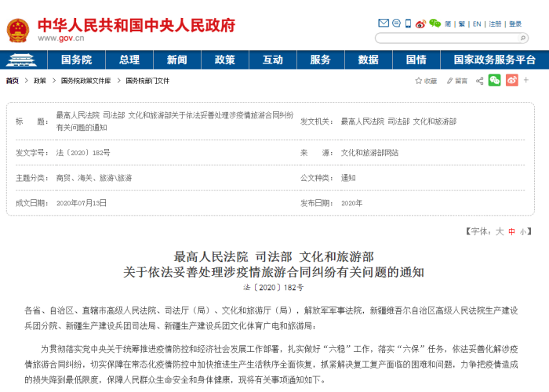Click 成文日期 value 2020年07月13日

(82, 203)
